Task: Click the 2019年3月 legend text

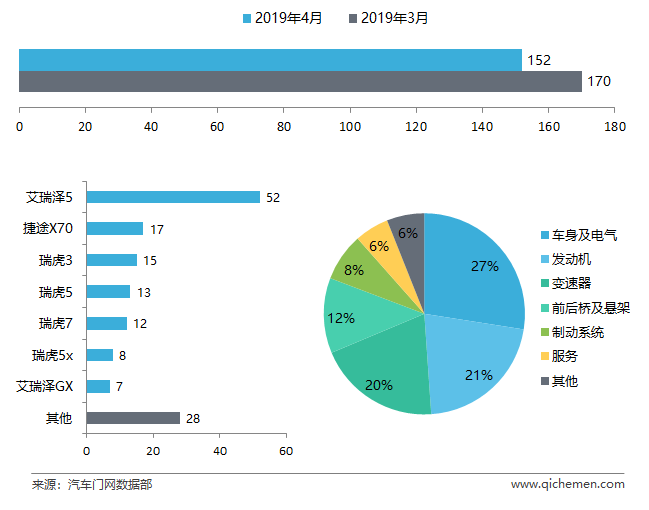Action: pyautogui.click(x=394, y=18)
